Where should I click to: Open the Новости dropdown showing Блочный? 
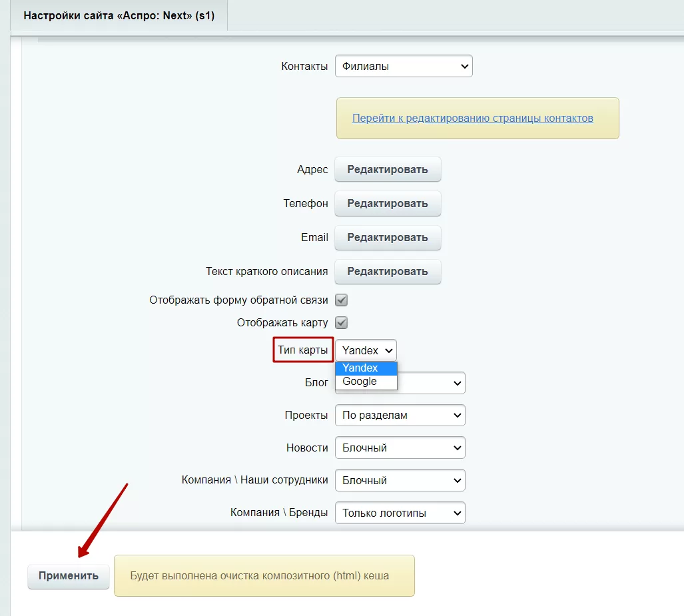[400, 448]
